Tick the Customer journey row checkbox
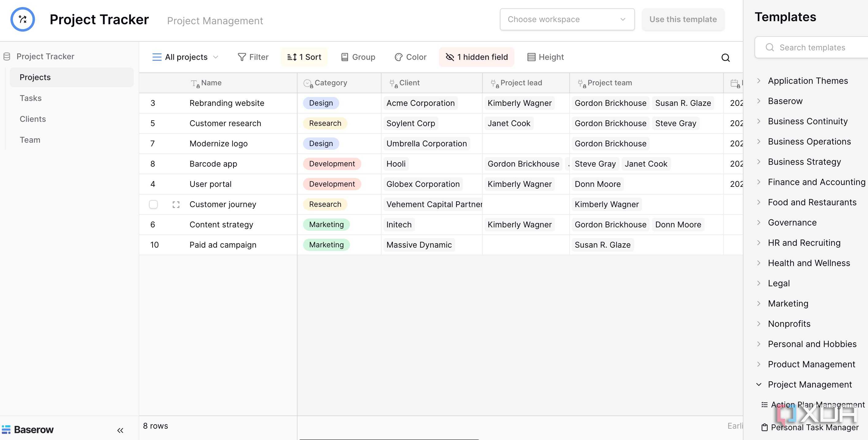 (x=153, y=204)
